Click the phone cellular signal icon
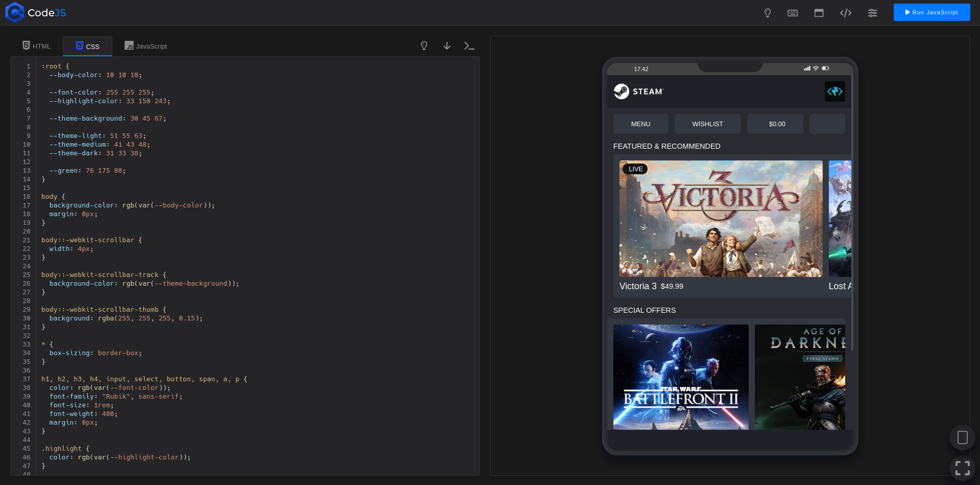The height and width of the screenshot is (485, 980). click(x=807, y=68)
